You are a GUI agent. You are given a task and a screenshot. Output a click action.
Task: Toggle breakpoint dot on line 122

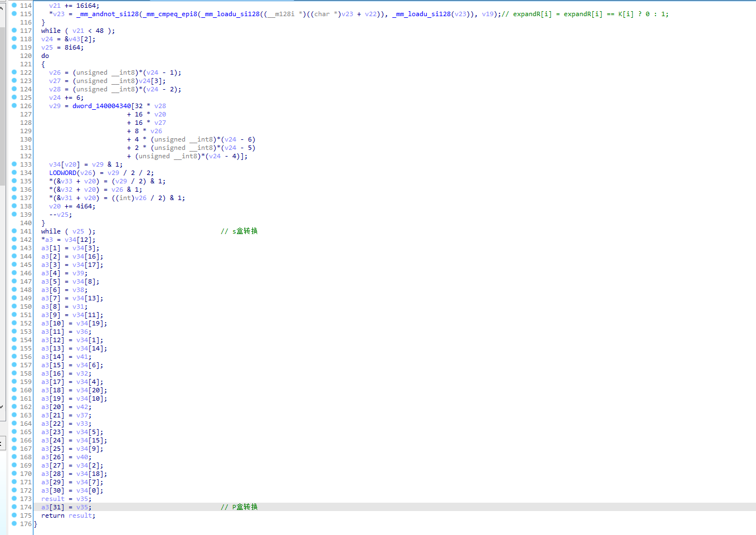(14, 72)
